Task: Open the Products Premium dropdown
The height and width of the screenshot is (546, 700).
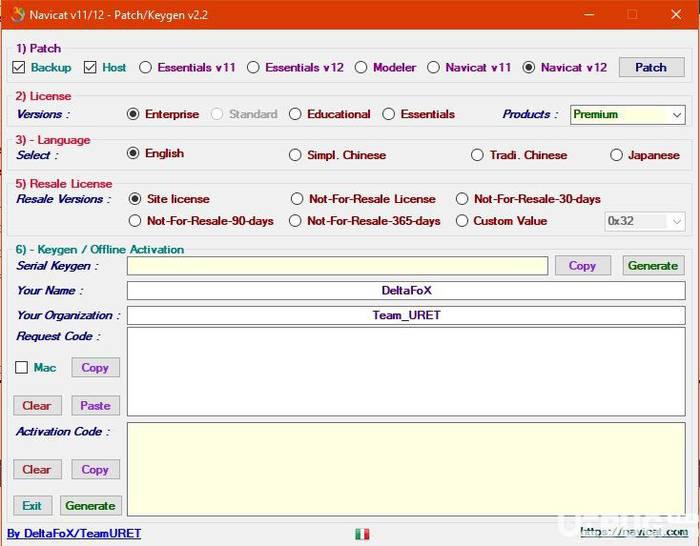Action: (x=628, y=115)
